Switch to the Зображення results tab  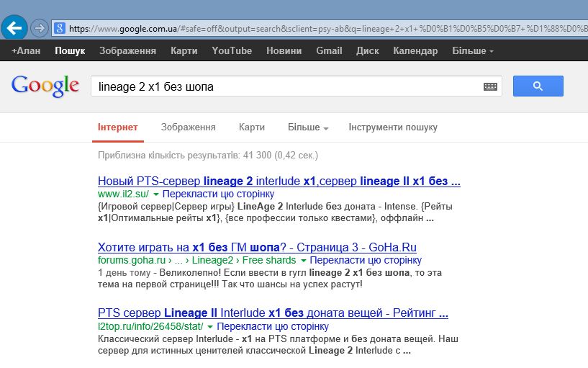coord(189,127)
